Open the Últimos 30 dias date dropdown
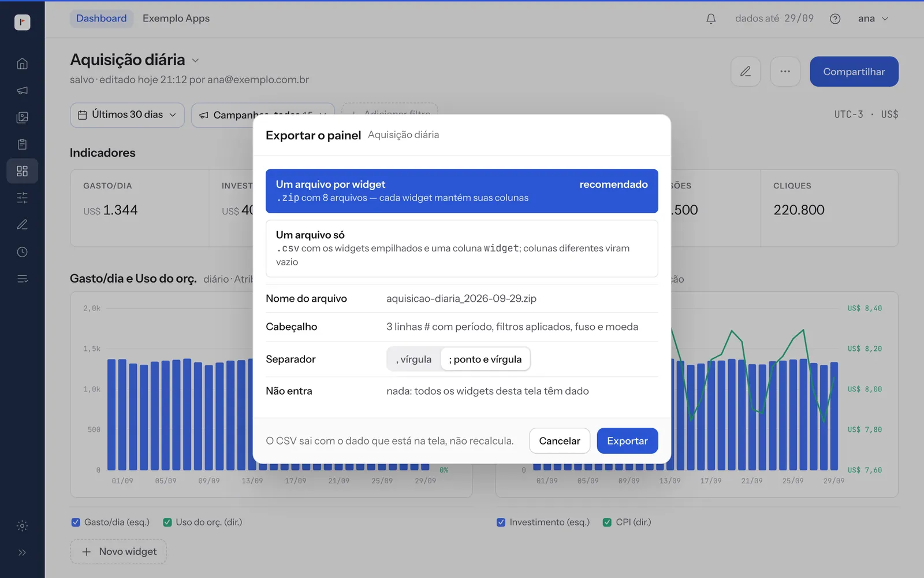 (x=127, y=115)
